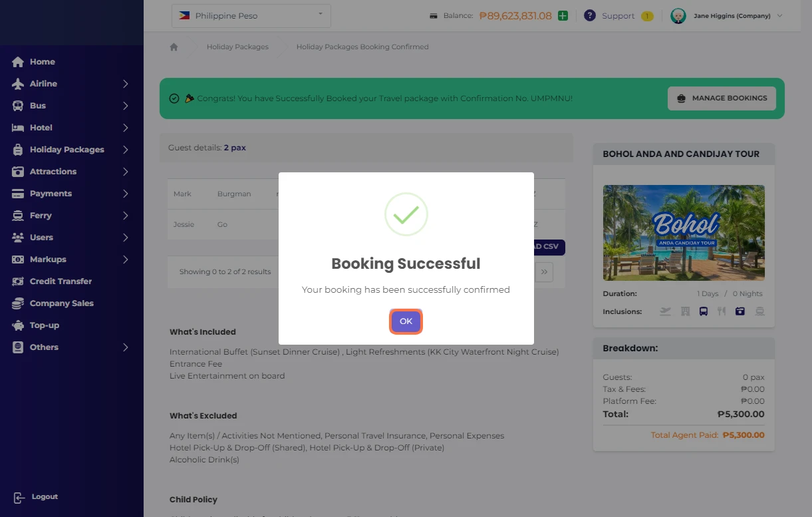This screenshot has height=517, width=812.
Task: Click the Logout icon
Action: click(18, 497)
